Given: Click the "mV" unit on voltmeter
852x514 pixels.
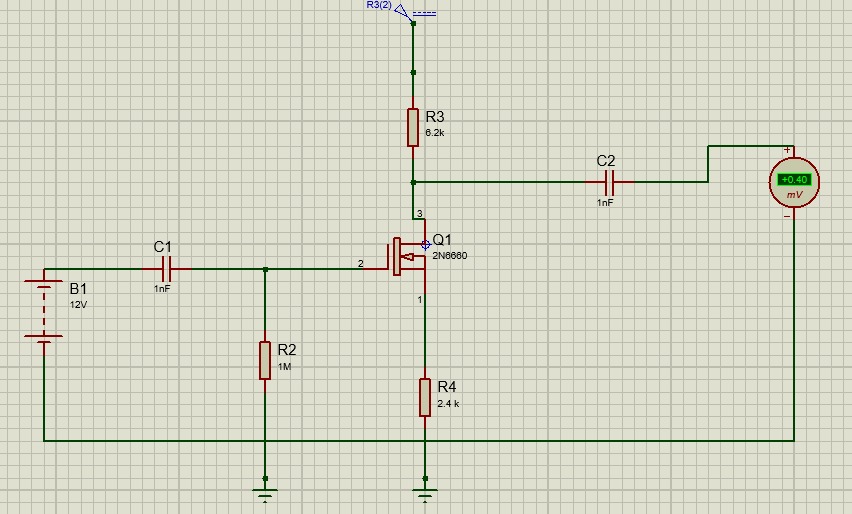Looking at the screenshot, I should (794, 195).
